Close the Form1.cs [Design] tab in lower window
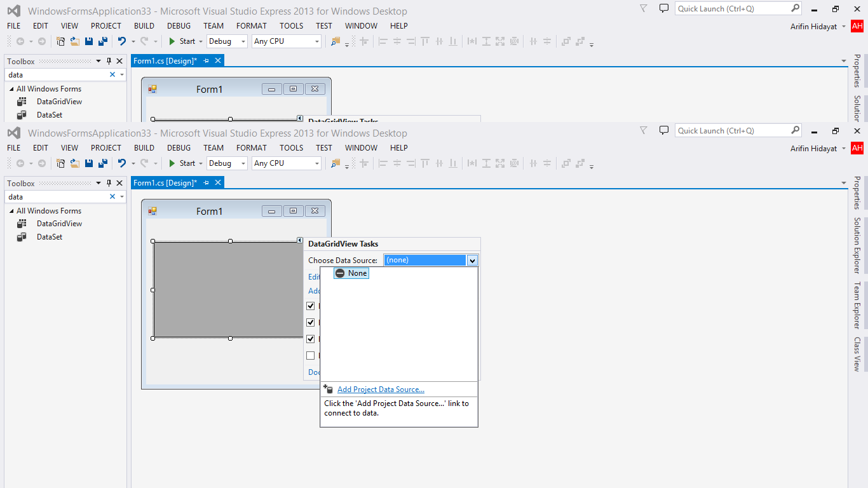This screenshot has height=488, width=868. click(218, 183)
